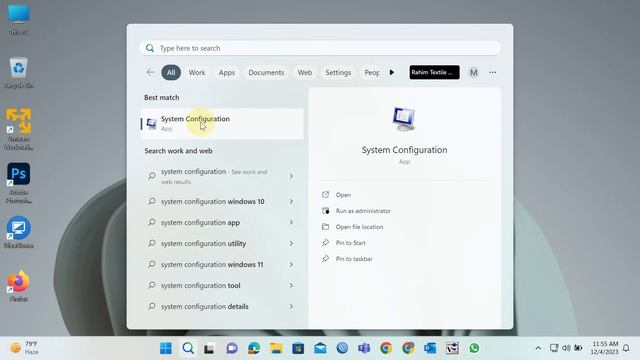
Task: Open Microsoft Edge from taskbar
Action: [254, 348]
